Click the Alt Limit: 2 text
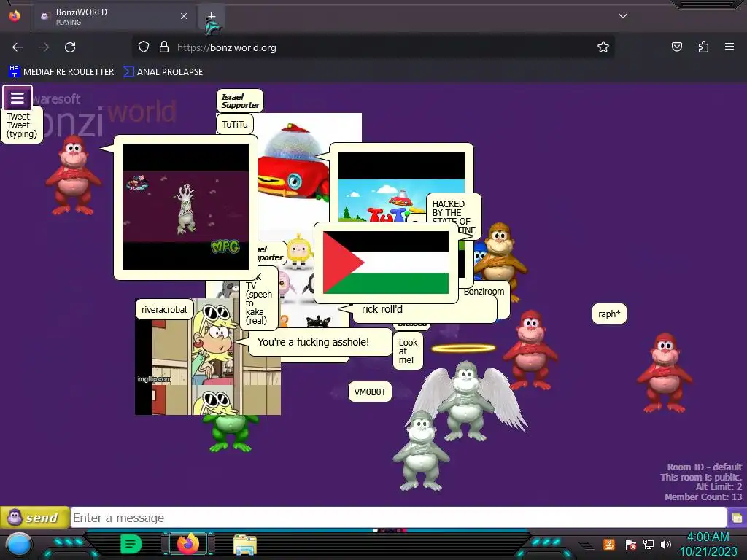The image size is (747, 560). (719, 486)
